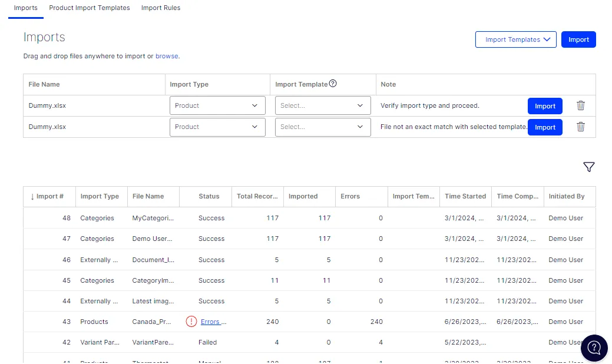612x364 pixels.
Task: Open the Import Templates dropdown button
Action: (515, 39)
